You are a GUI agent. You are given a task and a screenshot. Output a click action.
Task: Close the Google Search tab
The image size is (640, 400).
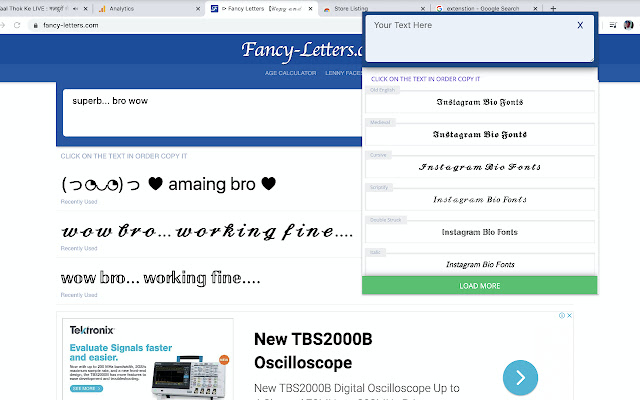536,9
